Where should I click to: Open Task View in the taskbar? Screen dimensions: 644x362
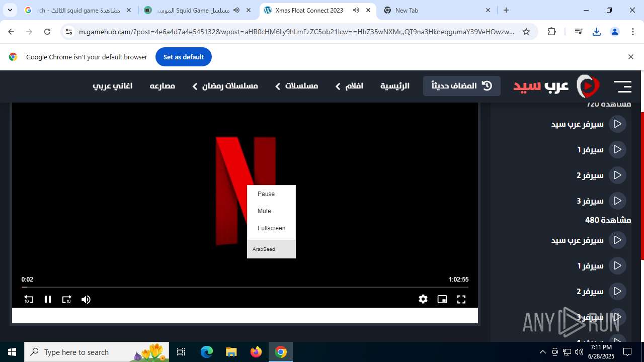click(x=181, y=352)
